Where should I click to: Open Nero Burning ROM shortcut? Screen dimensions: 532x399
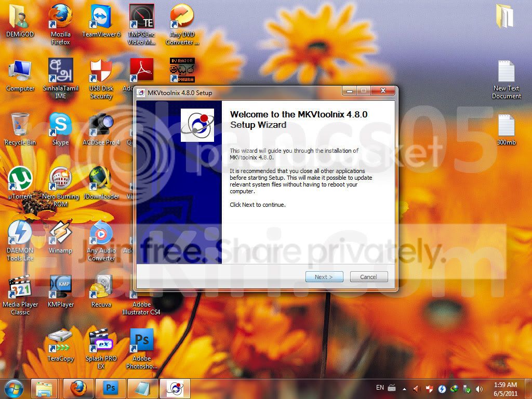pyautogui.click(x=60, y=187)
